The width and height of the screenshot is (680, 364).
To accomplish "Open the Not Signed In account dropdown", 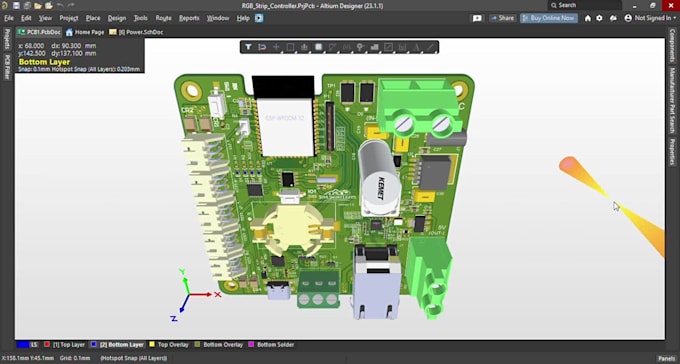I will tap(650, 18).
